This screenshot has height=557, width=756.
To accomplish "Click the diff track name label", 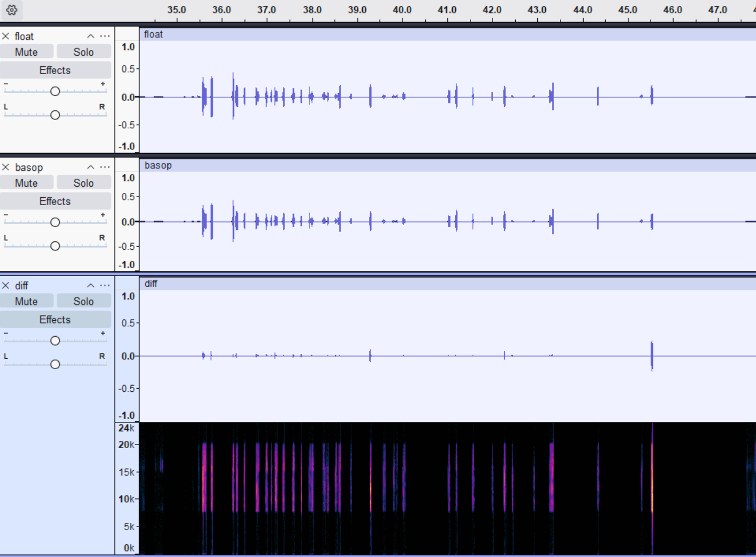I will click(x=22, y=286).
